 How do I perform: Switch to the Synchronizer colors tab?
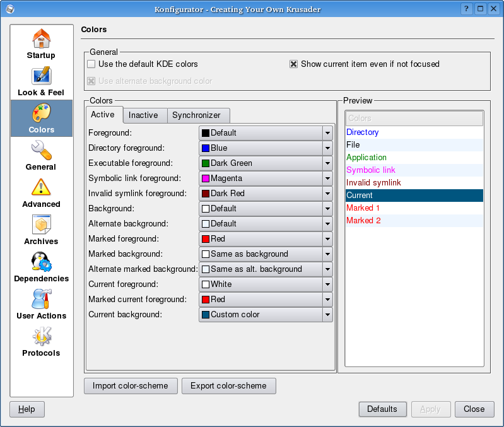click(x=198, y=115)
